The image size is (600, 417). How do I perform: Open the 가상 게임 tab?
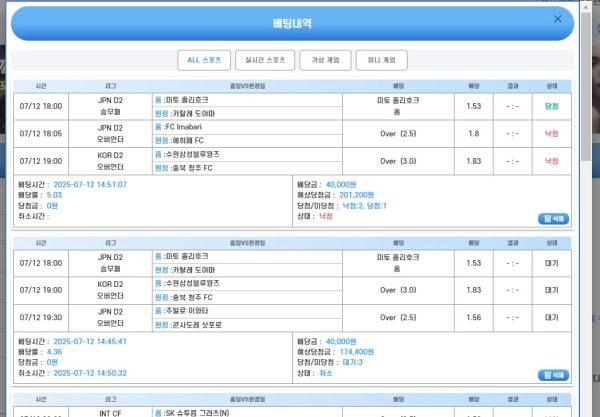coord(325,60)
